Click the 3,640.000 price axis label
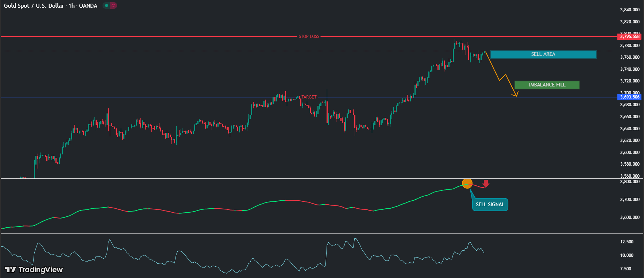 pyautogui.click(x=630, y=129)
